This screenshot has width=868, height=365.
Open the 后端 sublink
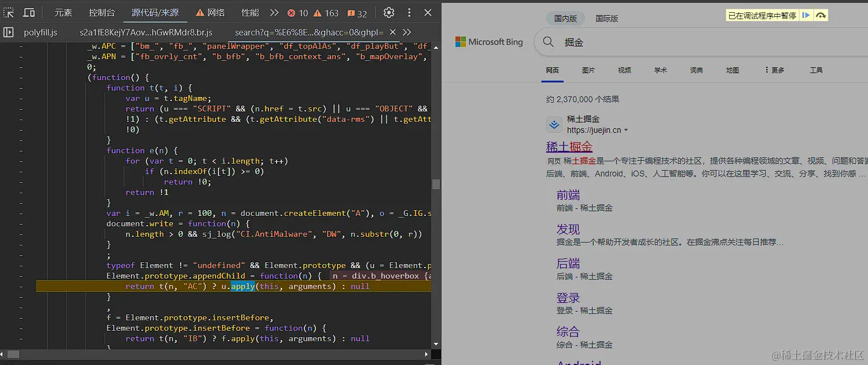(568, 263)
